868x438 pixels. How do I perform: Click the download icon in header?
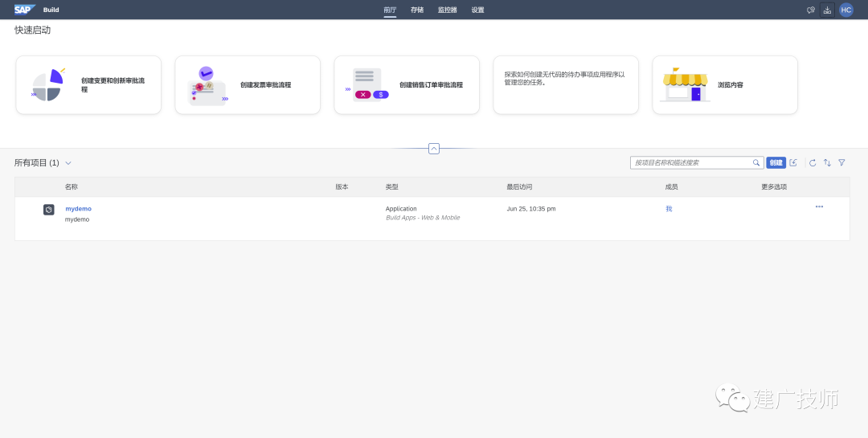point(827,10)
